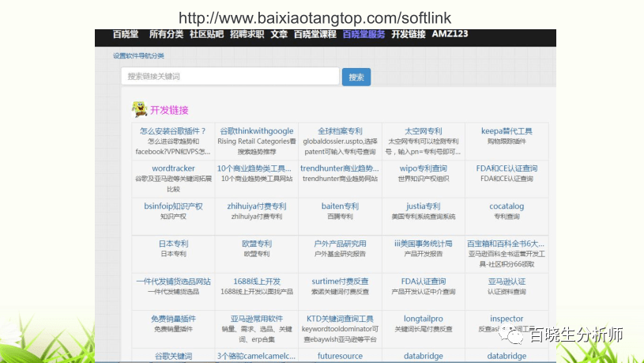
Task: Click description text 世界知识产权组织
Action: (x=423, y=179)
